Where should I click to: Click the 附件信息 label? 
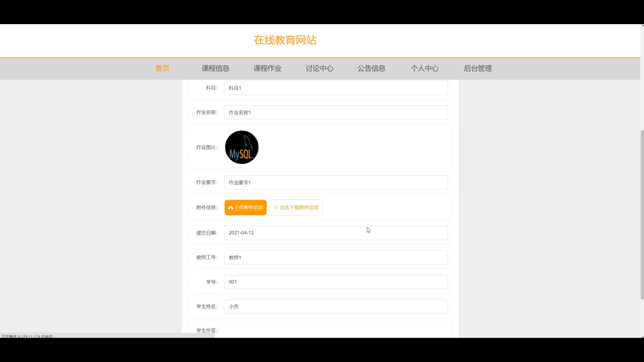coord(207,207)
